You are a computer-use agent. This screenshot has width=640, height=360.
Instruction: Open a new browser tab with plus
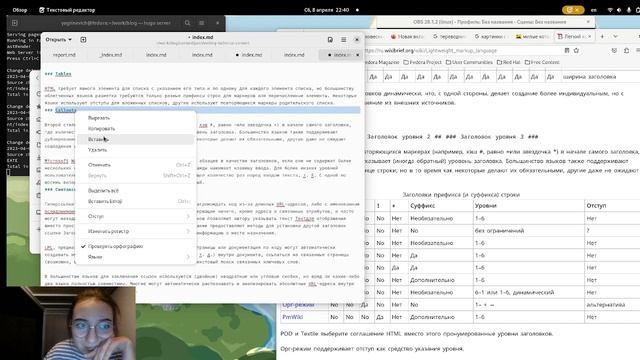click(602, 36)
